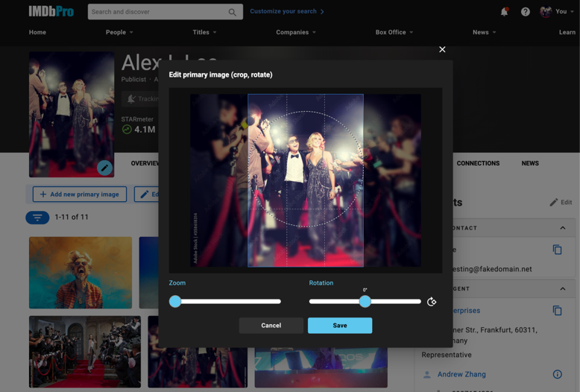Collapse the Agent section chevron
The height and width of the screenshot is (392, 580).
tap(563, 289)
